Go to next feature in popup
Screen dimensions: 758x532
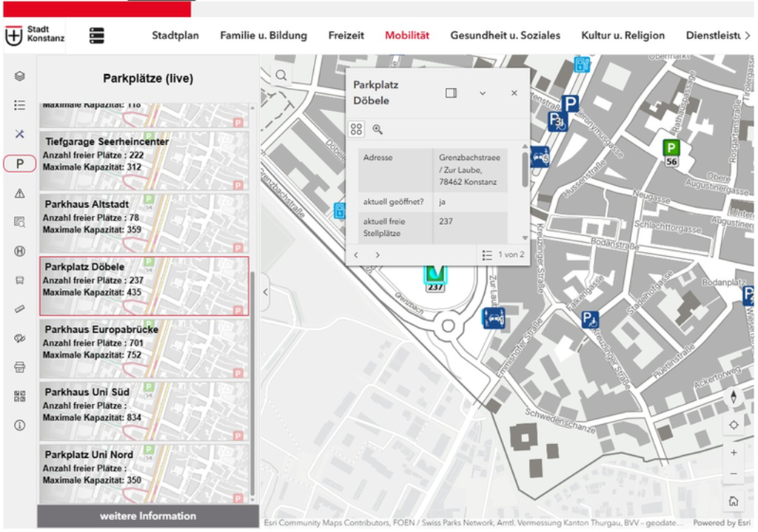click(x=378, y=255)
